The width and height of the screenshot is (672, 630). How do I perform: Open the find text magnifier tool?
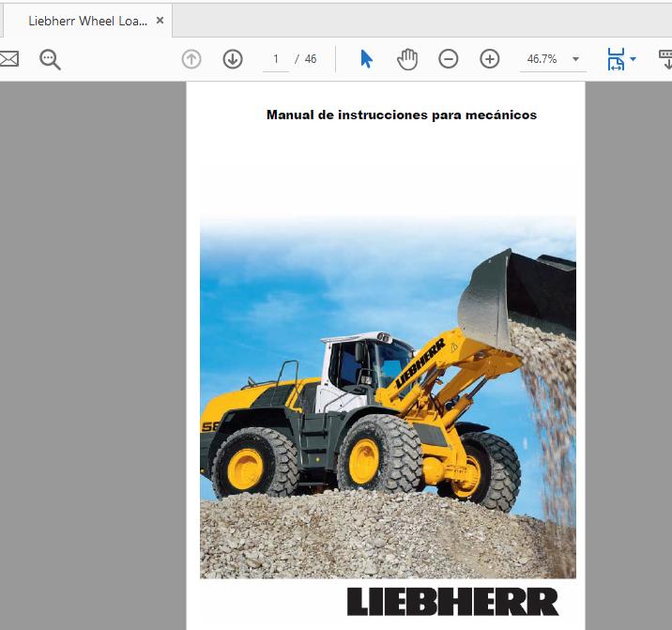click(50, 59)
